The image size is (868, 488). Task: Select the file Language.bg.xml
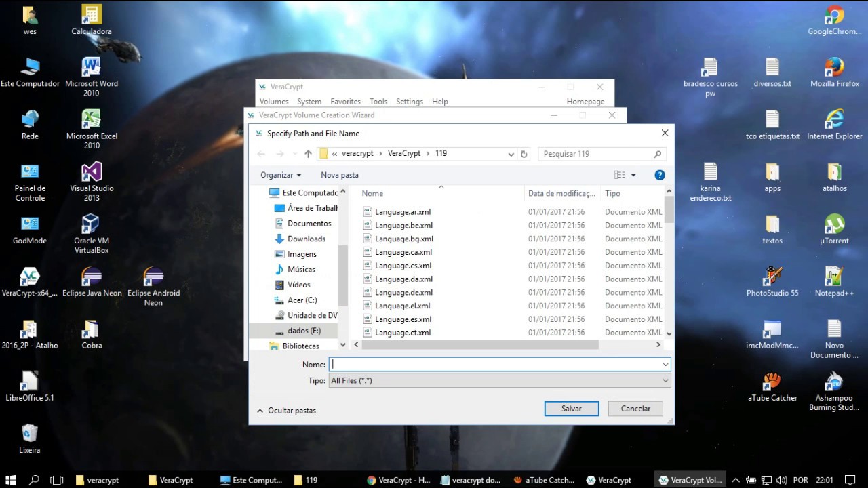point(404,239)
